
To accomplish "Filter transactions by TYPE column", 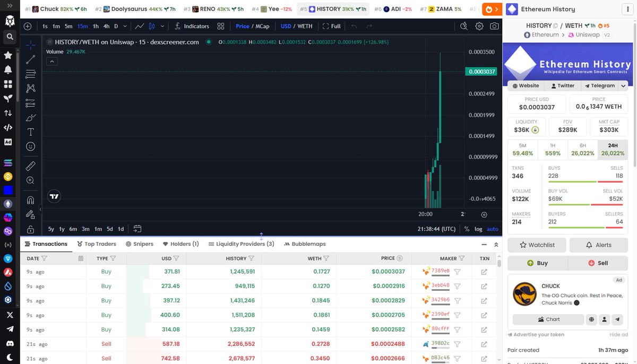I will [x=113, y=258].
